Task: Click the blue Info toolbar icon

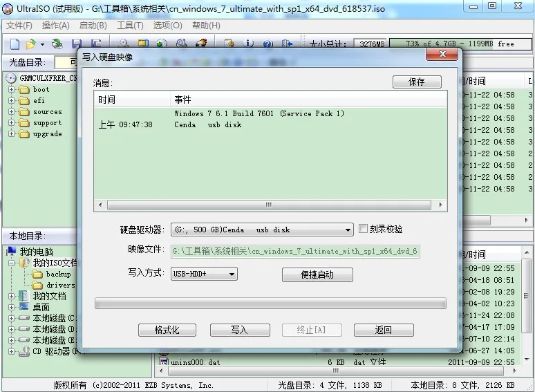Action: click(x=248, y=44)
